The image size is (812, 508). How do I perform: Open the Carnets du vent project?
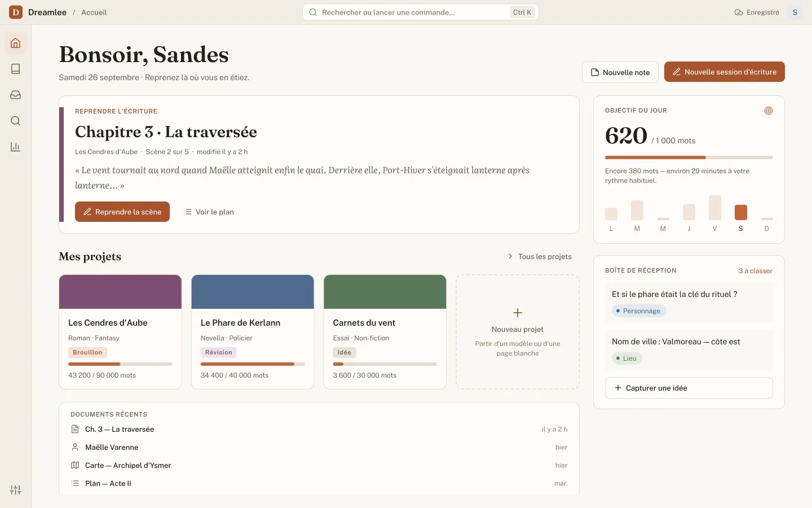point(385,332)
